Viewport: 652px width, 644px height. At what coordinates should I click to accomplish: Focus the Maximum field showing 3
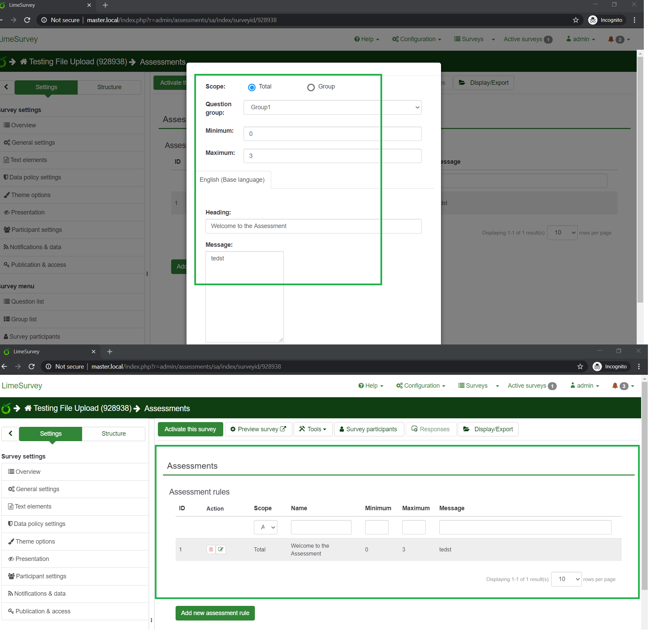(332, 156)
